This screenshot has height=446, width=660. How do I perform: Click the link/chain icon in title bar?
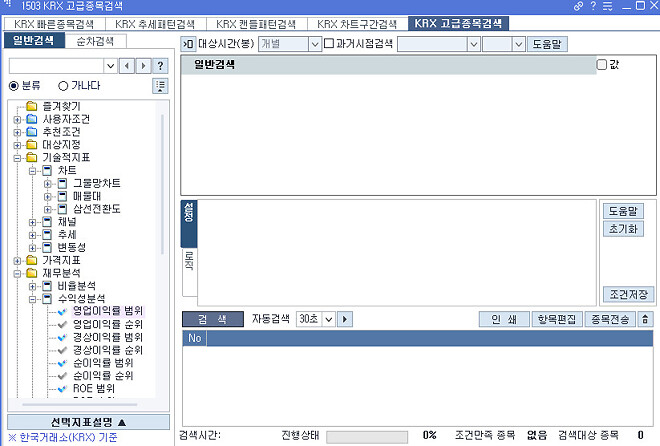[x=578, y=6]
